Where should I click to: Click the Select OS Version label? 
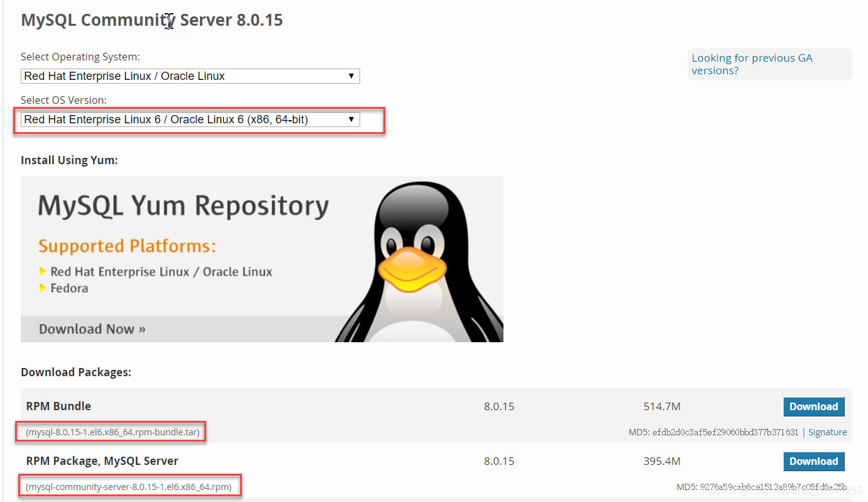63,101
